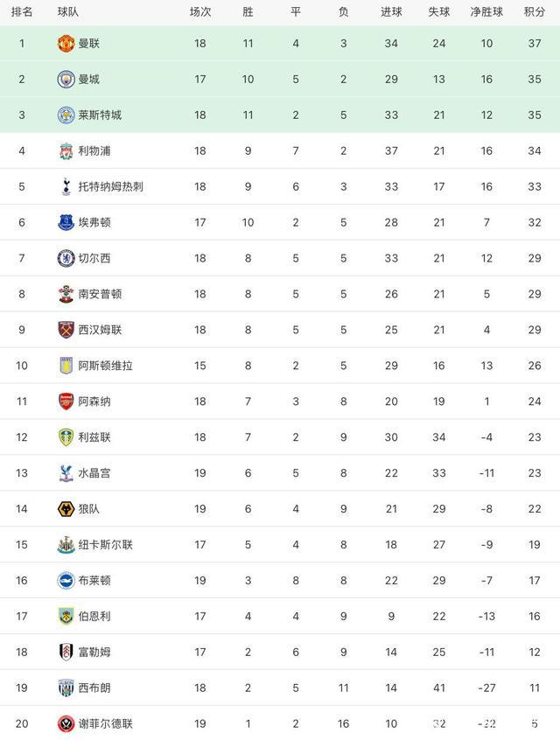Click the Tottenham Hotspur cockerel crest
This screenshot has height=740, width=560.
66,186
